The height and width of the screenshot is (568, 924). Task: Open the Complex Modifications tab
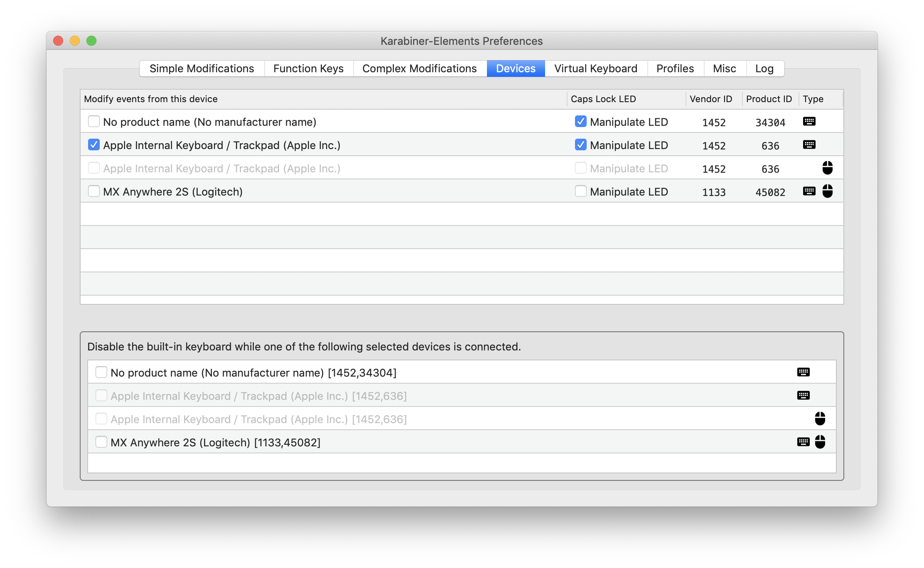419,69
